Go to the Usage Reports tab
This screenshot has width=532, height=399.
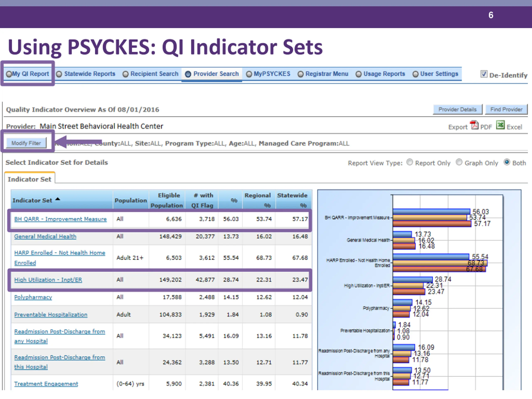tap(381, 74)
